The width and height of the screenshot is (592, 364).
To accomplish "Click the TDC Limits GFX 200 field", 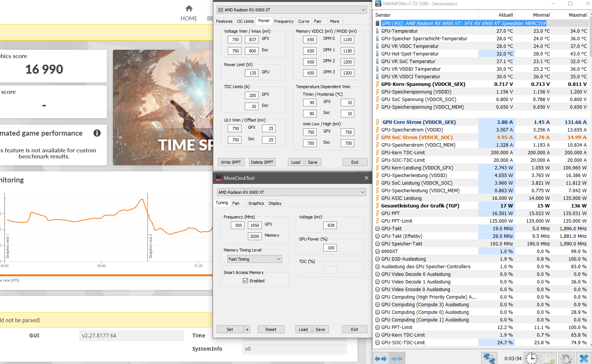I will pyautogui.click(x=252, y=95).
